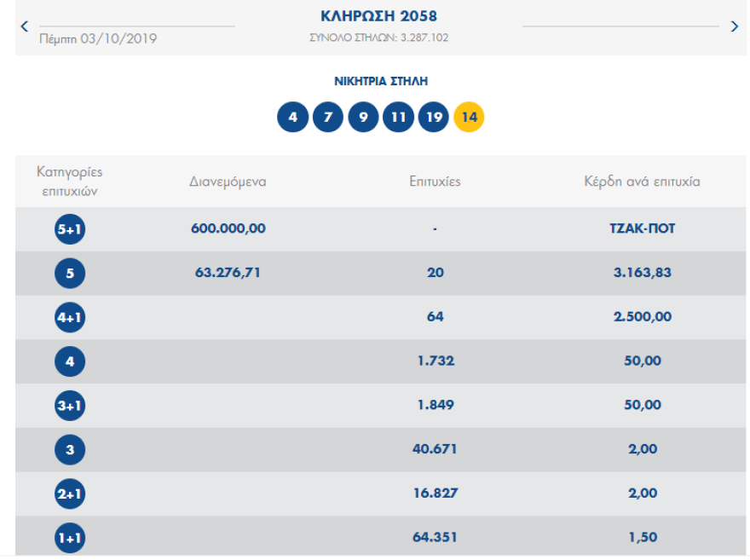Click the Πέμπτη 03/10/2019 date label
The height and width of the screenshot is (560, 750).
tap(98, 38)
